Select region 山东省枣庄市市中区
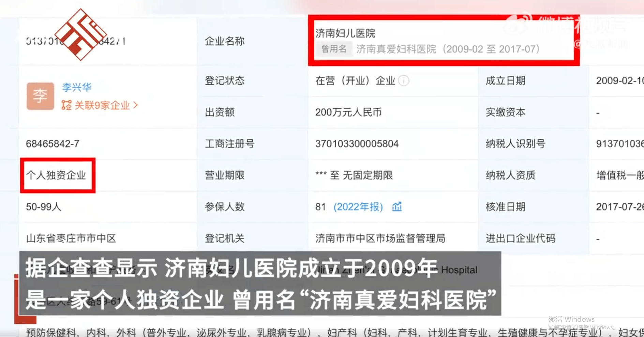This screenshot has height=337, width=644. (x=71, y=238)
